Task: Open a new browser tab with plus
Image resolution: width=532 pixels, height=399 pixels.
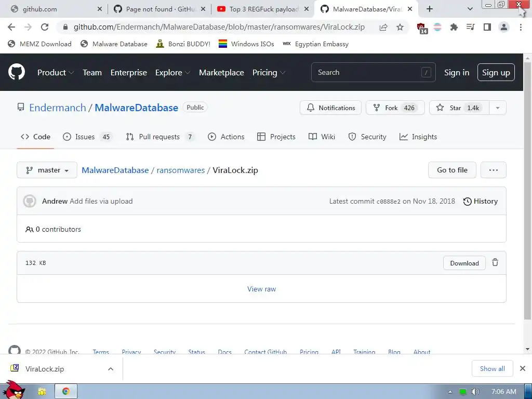Action: coord(430,9)
